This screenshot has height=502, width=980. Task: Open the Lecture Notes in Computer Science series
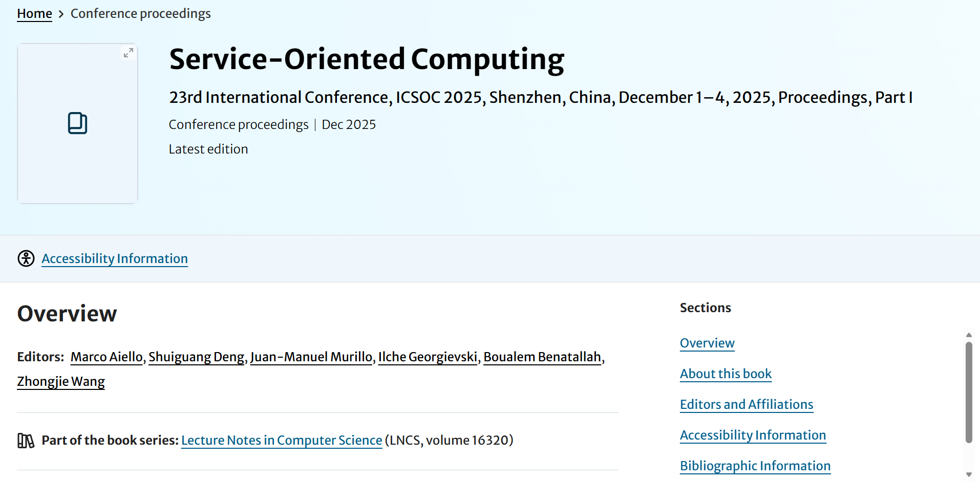pyautogui.click(x=282, y=440)
